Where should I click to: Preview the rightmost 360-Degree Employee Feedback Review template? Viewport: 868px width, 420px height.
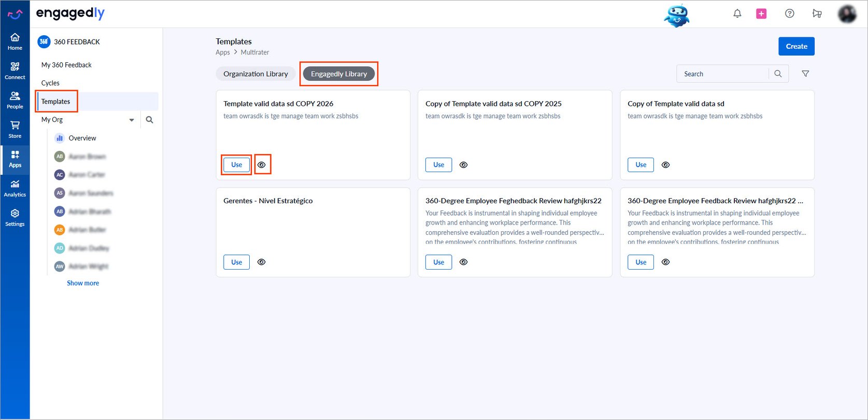tap(666, 262)
